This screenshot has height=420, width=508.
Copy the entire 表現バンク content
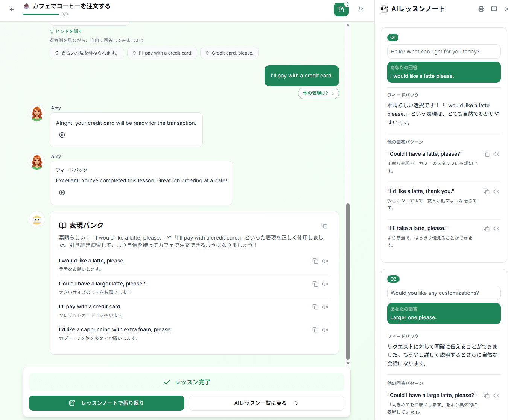click(324, 226)
